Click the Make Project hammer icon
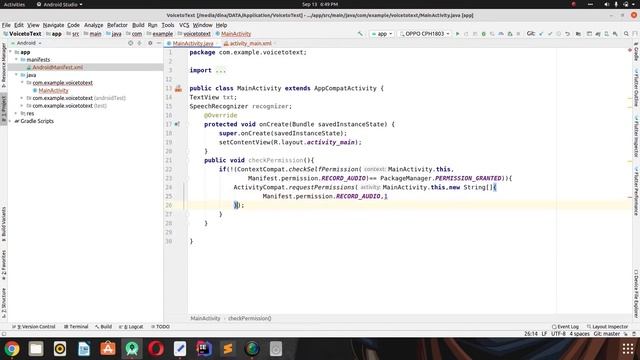 click(360, 34)
